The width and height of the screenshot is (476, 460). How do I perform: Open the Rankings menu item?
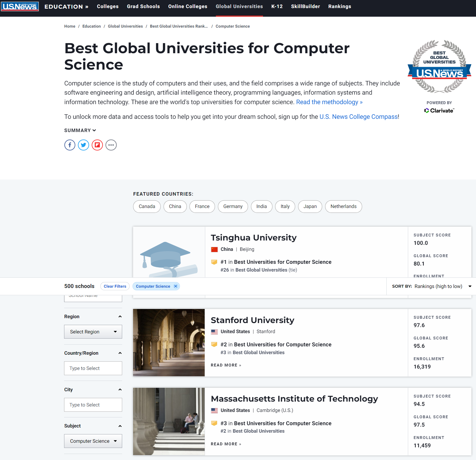[339, 6]
